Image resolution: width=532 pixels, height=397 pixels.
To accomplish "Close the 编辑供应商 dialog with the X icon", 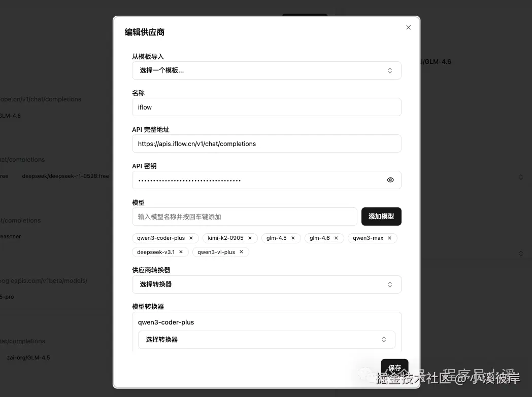I will tap(408, 27).
